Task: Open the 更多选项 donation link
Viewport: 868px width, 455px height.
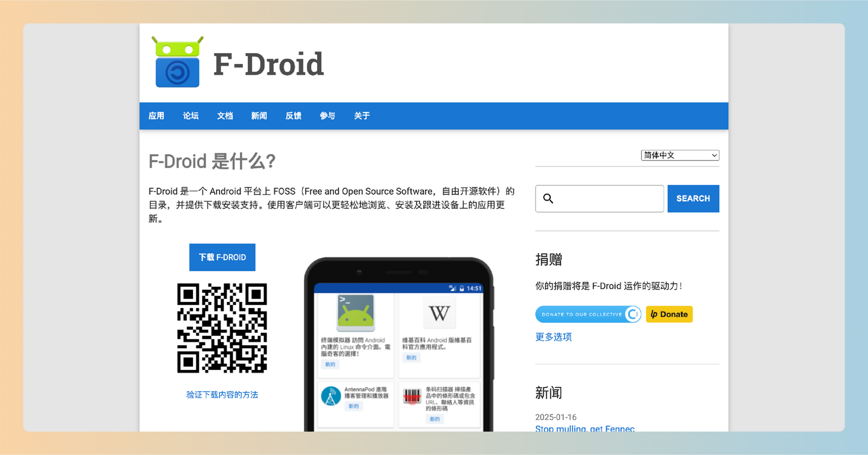Action: click(x=553, y=337)
